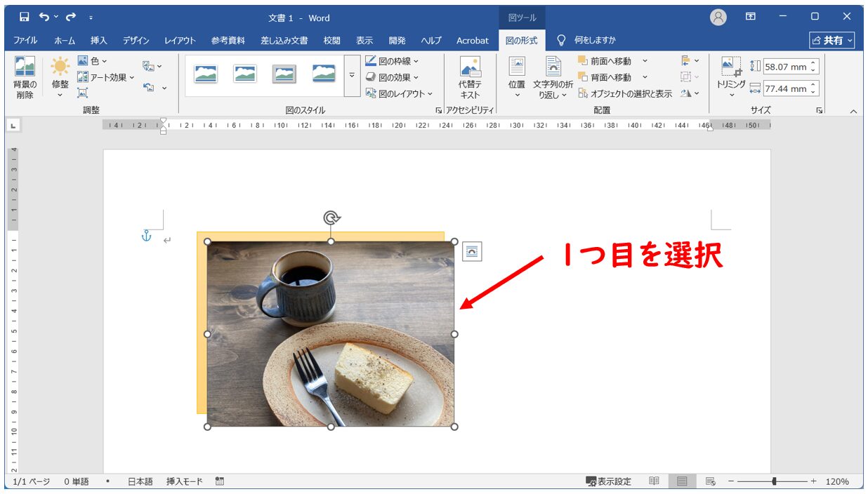868x494 pixels.
Task: Click the ribbon display options icon
Action: tap(751, 17)
